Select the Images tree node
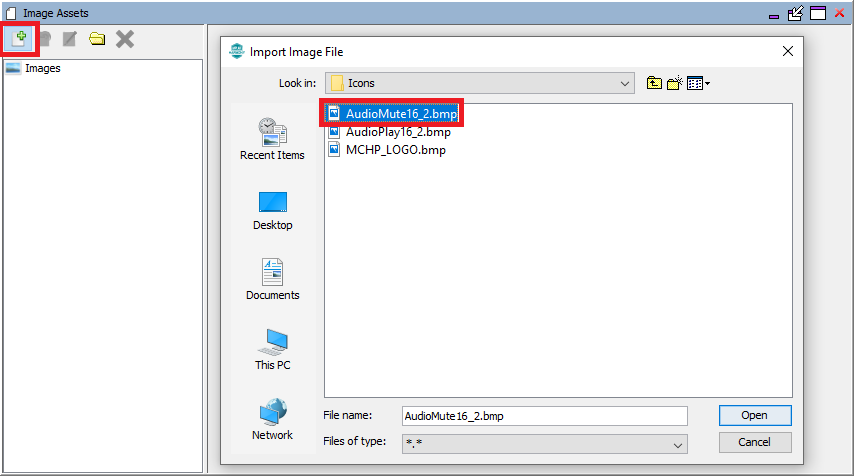The width and height of the screenshot is (854, 476). coord(42,68)
